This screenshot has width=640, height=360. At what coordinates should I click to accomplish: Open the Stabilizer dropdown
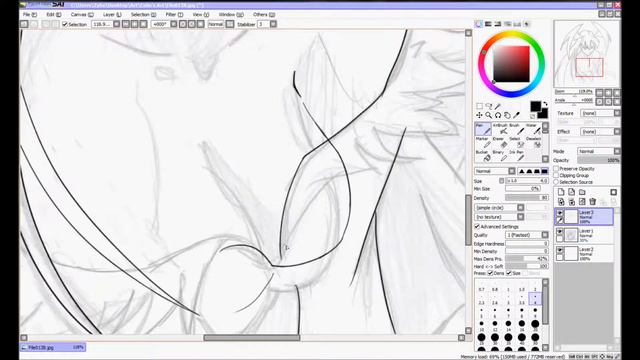pyautogui.click(x=273, y=24)
